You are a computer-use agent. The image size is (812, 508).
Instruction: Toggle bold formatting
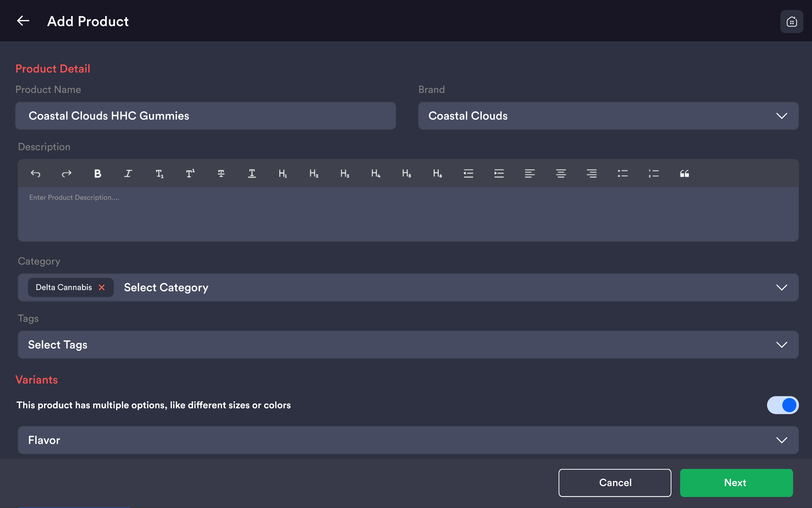(97, 173)
